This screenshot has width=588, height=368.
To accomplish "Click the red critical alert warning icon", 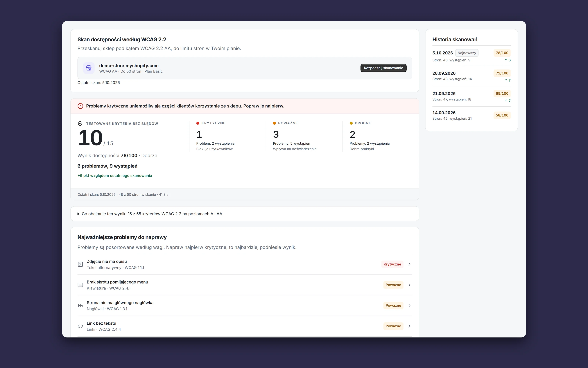I will pos(80,106).
